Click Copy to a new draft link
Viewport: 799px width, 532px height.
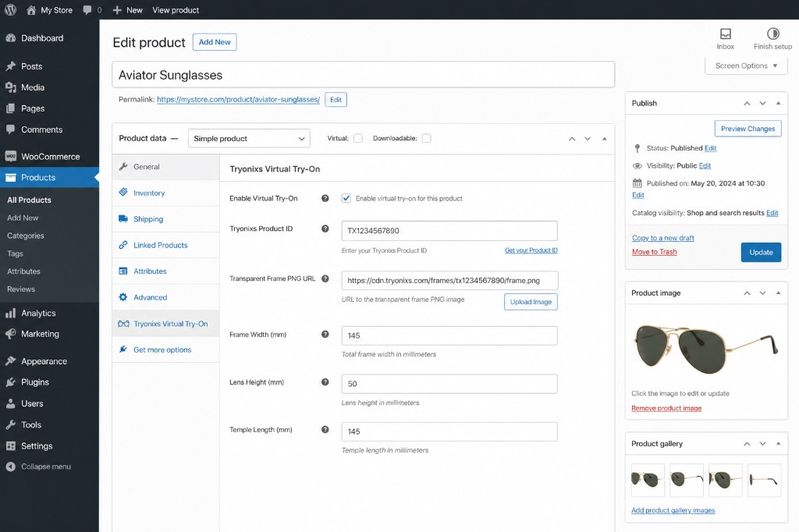point(663,238)
